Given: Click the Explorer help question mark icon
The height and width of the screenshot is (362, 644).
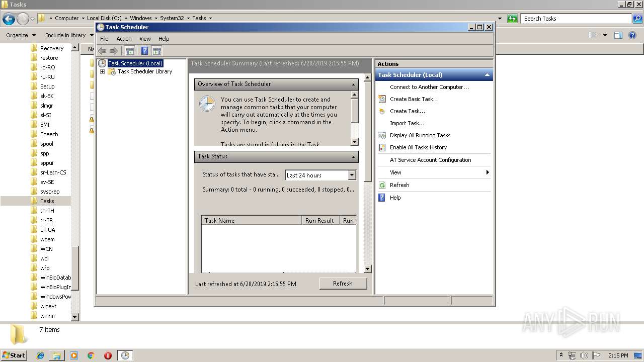Looking at the screenshot, I should (x=632, y=35).
